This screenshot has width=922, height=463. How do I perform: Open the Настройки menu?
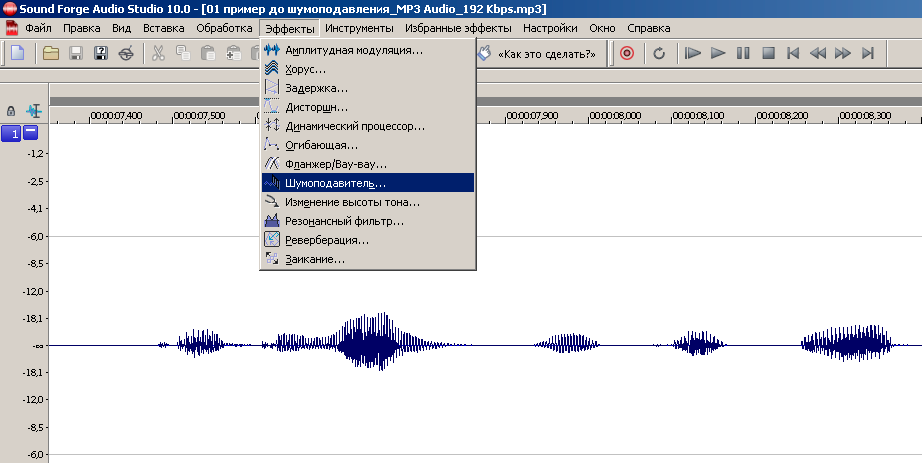click(550, 28)
